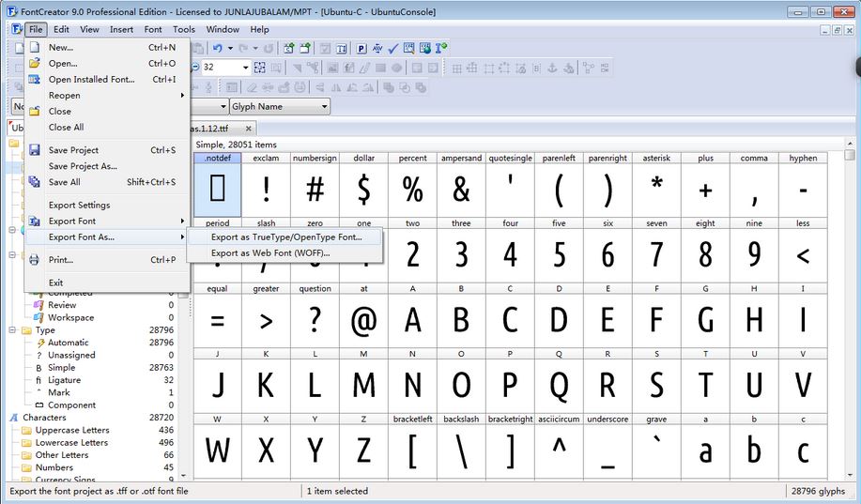This screenshot has width=861, height=504.
Task: Choose Export as TrueType/OpenType Font
Action: pyautogui.click(x=285, y=237)
